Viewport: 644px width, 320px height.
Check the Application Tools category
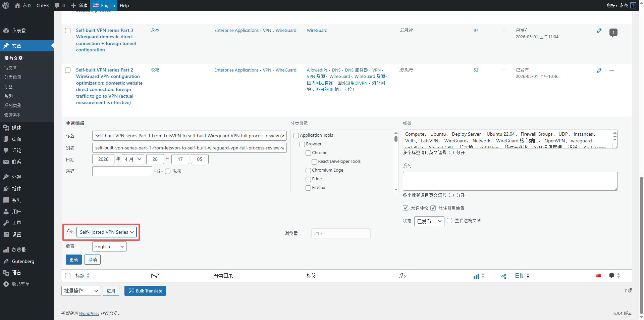click(296, 136)
